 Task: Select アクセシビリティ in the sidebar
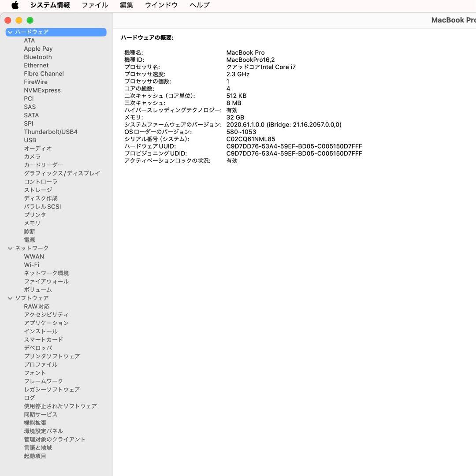pyautogui.click(x=46, y=315)
